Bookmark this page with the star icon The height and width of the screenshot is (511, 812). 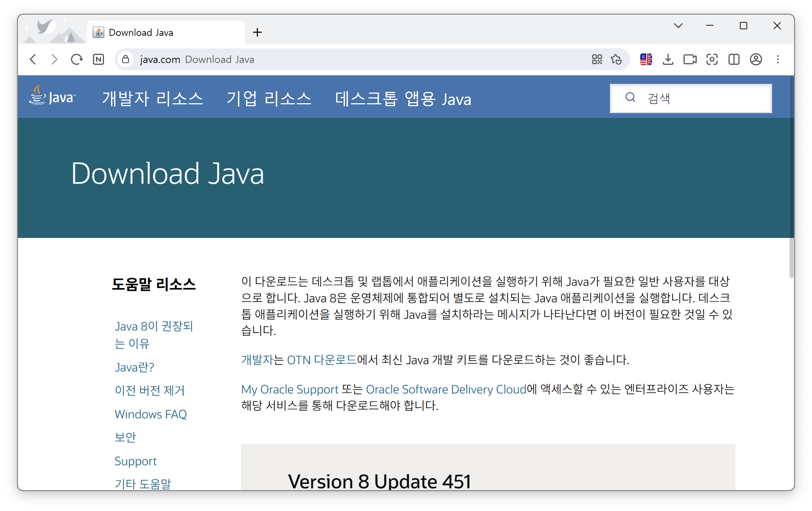tap(616, 59)
